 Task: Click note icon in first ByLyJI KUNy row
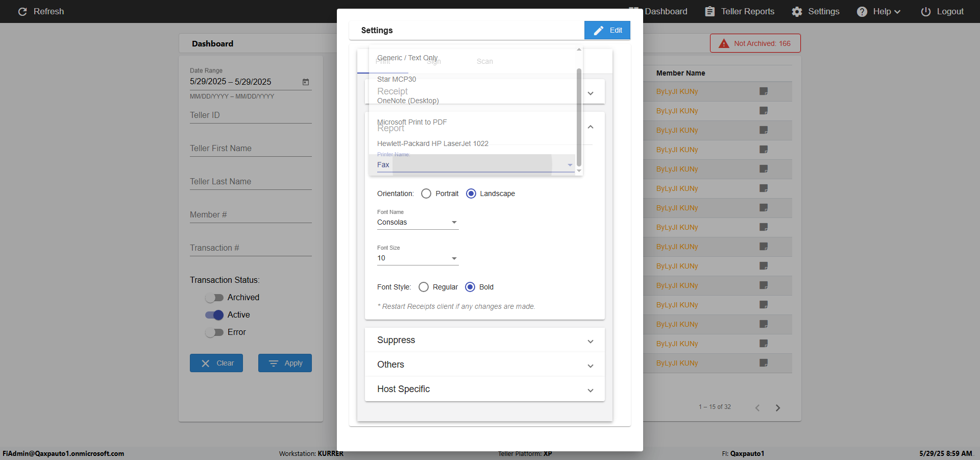(x=764, y=91)
